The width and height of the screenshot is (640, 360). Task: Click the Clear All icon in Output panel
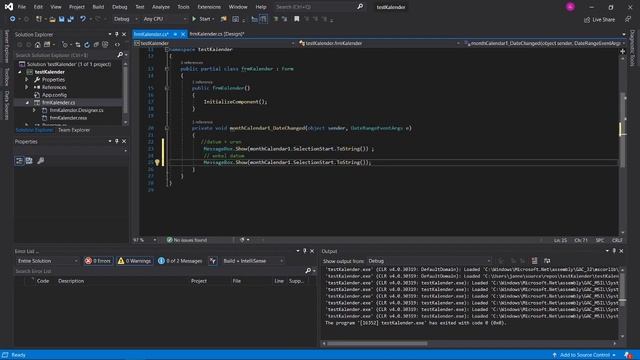tap(534, 261)
